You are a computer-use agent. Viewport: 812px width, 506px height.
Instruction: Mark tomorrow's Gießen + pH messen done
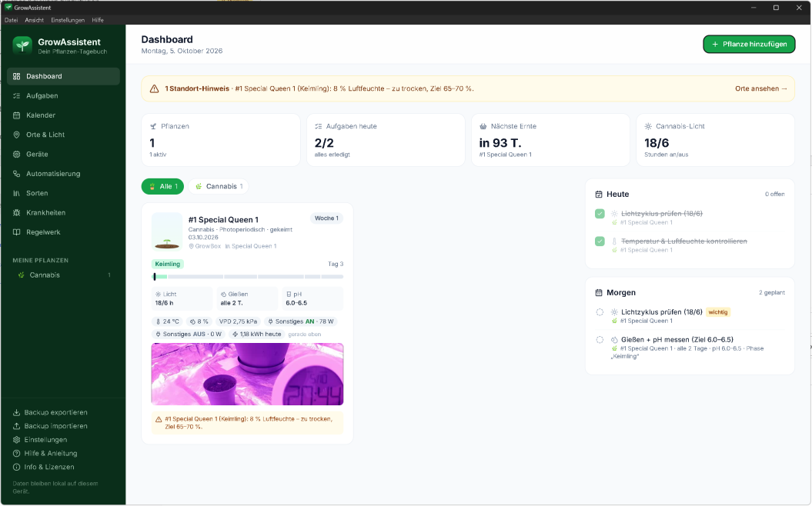(x=600, y=340)
